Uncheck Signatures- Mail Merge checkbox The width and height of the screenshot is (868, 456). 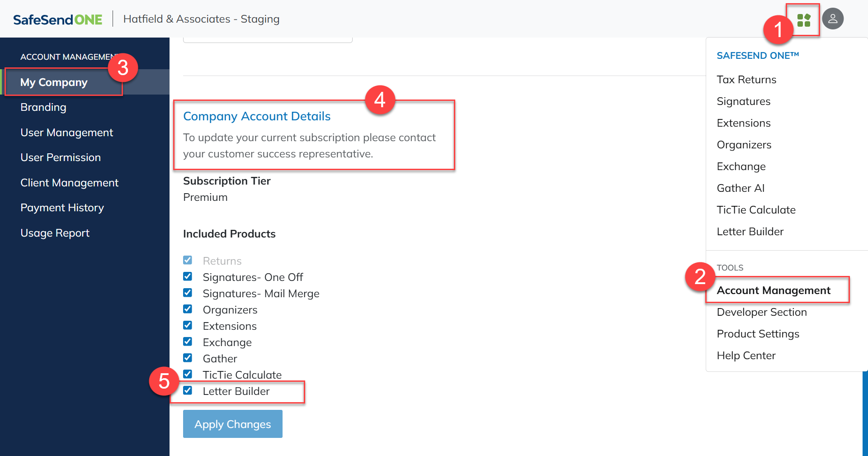188,293
